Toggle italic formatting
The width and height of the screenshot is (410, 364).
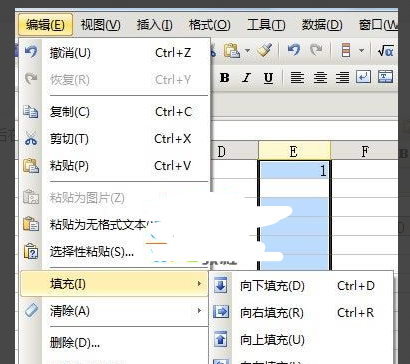pyautogui.click(x=246, y=78)
